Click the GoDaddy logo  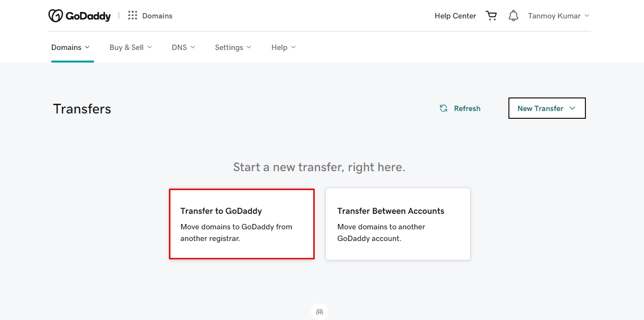pos(79,16)
